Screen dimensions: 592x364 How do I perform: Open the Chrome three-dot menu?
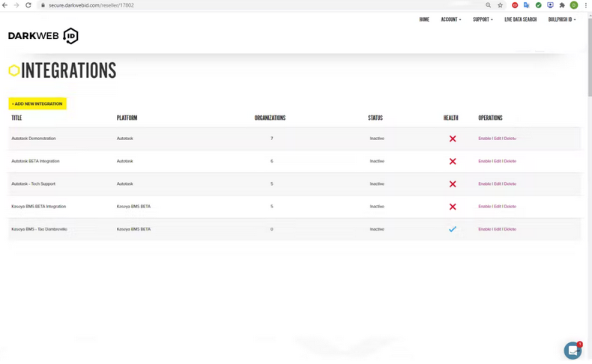tap(585, 5)
